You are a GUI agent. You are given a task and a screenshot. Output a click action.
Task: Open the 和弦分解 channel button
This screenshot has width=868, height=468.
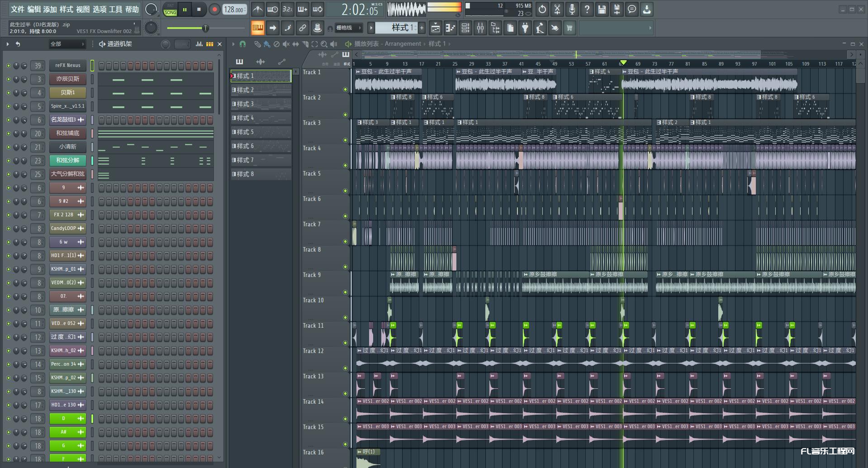point(68,160)
